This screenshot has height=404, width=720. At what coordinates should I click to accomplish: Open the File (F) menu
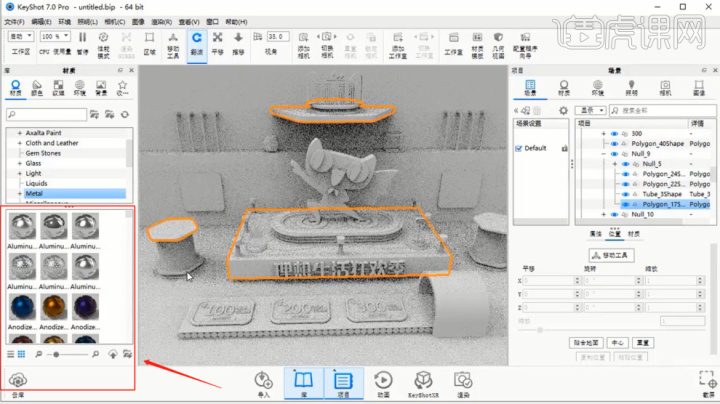(14, 22)
